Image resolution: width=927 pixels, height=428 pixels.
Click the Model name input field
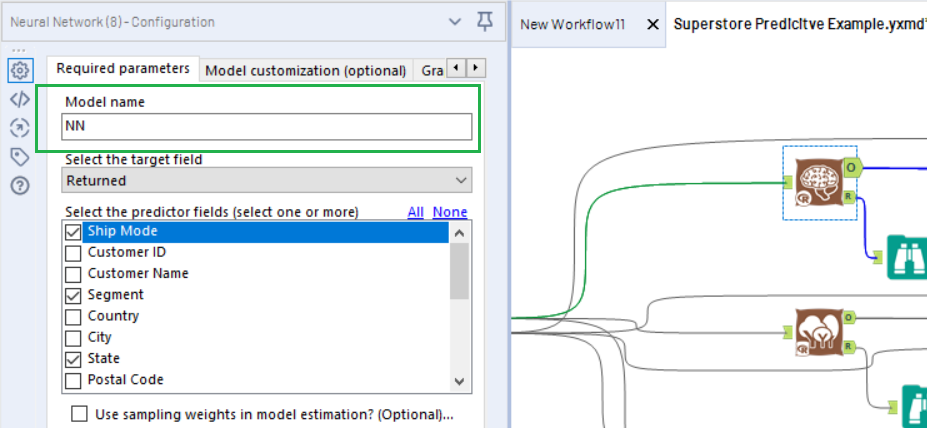267,127
